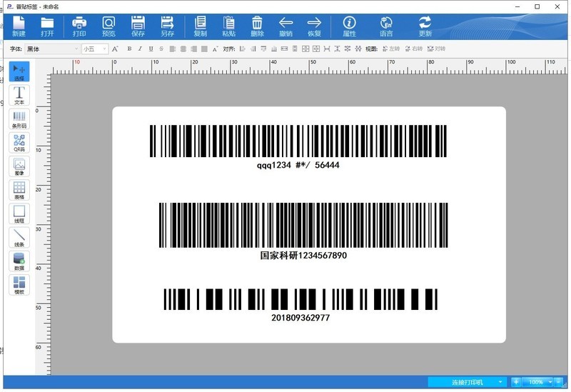
Task: Open the 小五 font size dropdown
Action: (95, 49)
